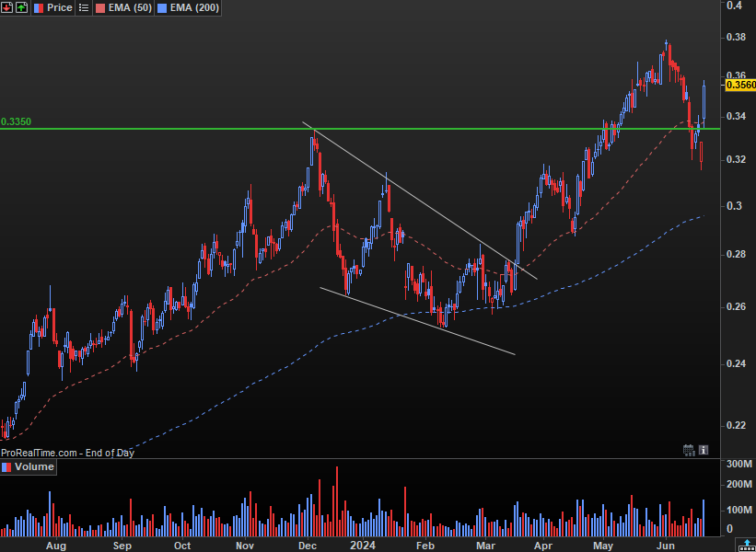Click the Nov label on the time axis

point(245,546)
